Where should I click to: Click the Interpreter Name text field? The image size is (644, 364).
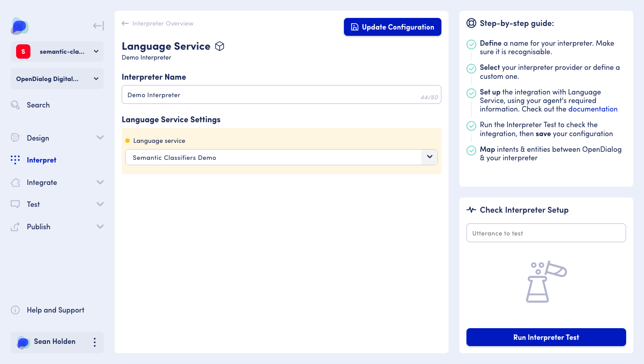(x=268, y=94)
